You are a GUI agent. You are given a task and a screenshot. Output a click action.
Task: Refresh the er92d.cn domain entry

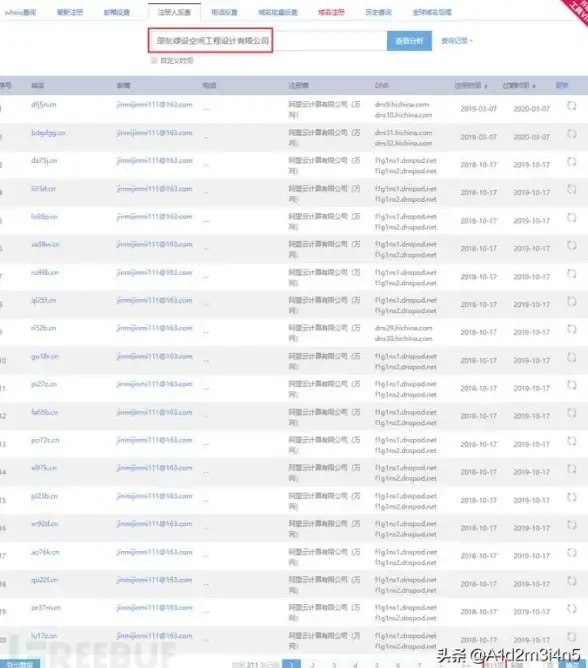[x=571, y=525]
